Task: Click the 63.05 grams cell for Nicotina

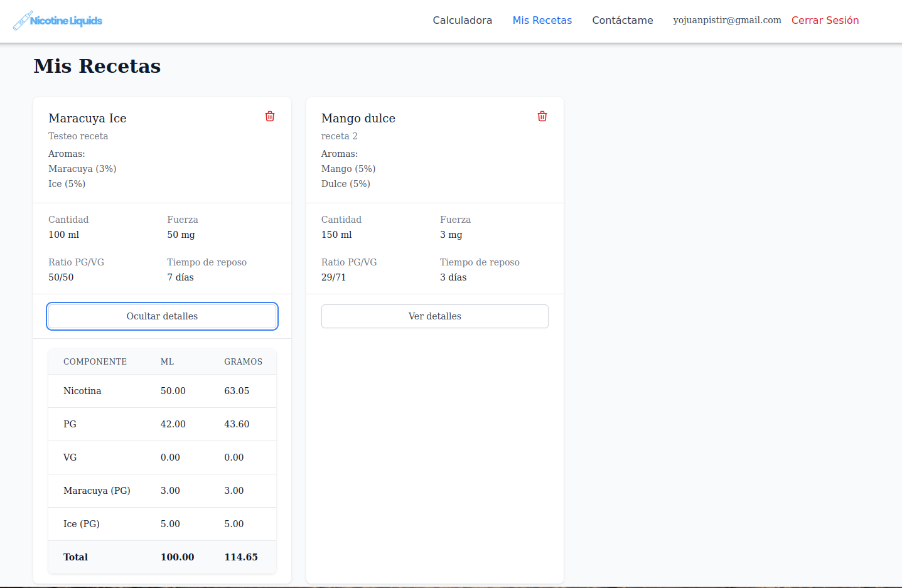Action: coord(237,391)
